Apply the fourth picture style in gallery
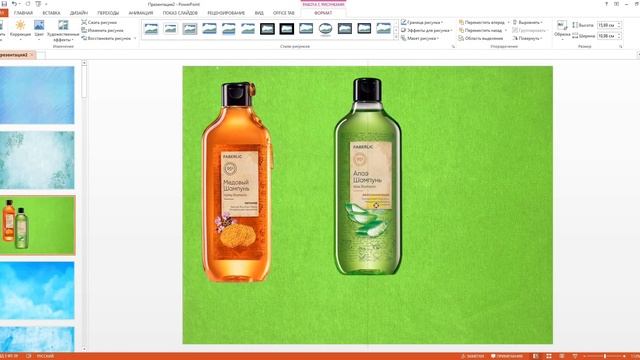Screen dimensions: 640x360 click(x=209, y=29)
